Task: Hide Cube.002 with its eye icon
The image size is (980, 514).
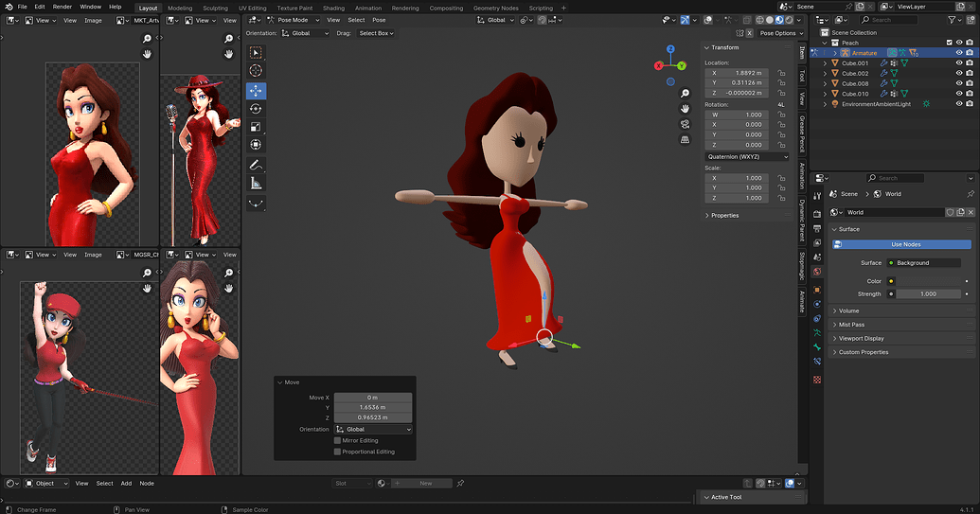Action: 959,73
